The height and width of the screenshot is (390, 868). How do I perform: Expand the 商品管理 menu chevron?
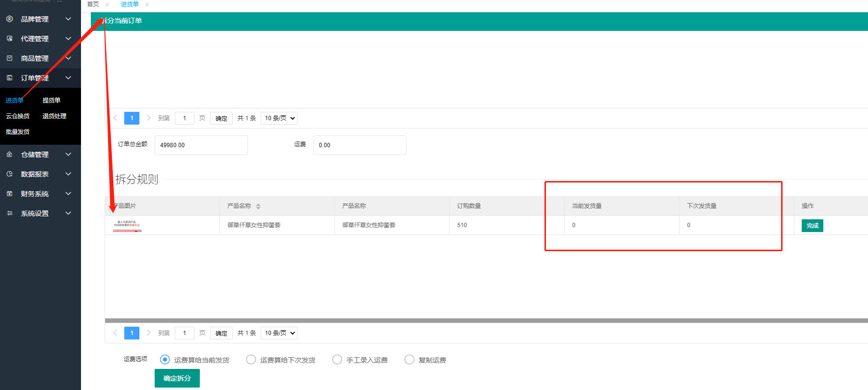[x=68, y=58]
